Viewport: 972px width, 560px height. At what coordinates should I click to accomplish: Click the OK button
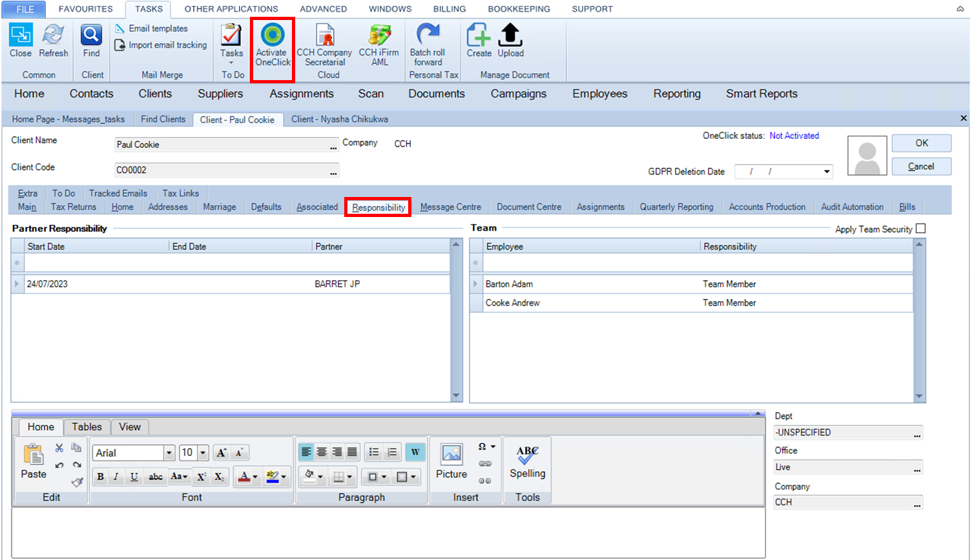pyautogui.click(x=922, y=143)
